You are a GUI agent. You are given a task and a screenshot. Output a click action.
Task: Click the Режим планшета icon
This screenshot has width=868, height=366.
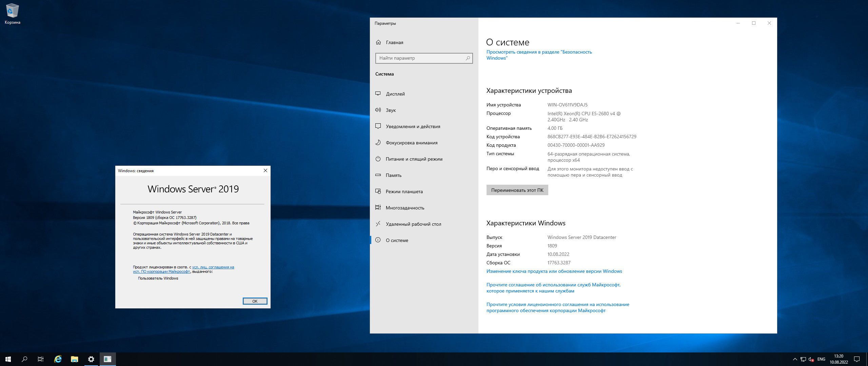coord(378,191)
